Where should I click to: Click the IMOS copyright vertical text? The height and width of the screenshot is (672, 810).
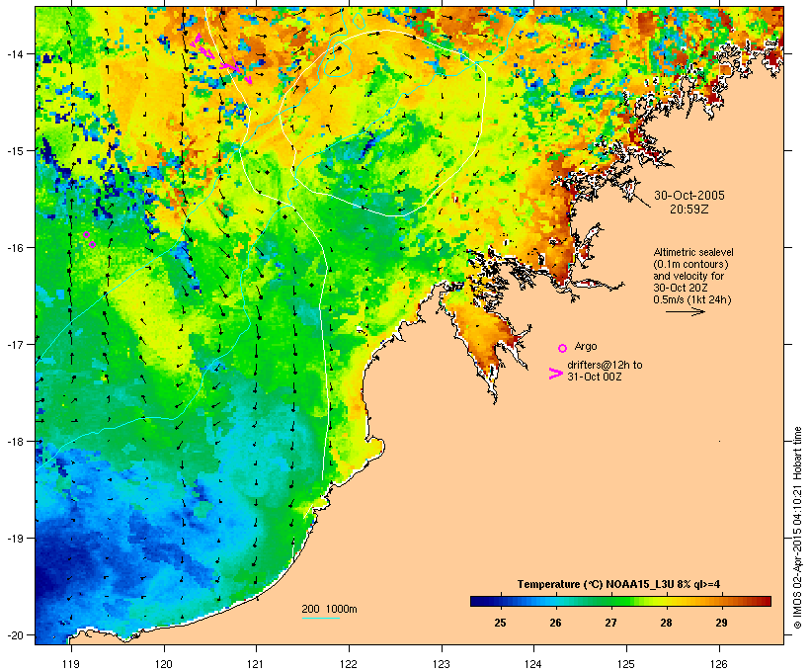tap(797, 528)
